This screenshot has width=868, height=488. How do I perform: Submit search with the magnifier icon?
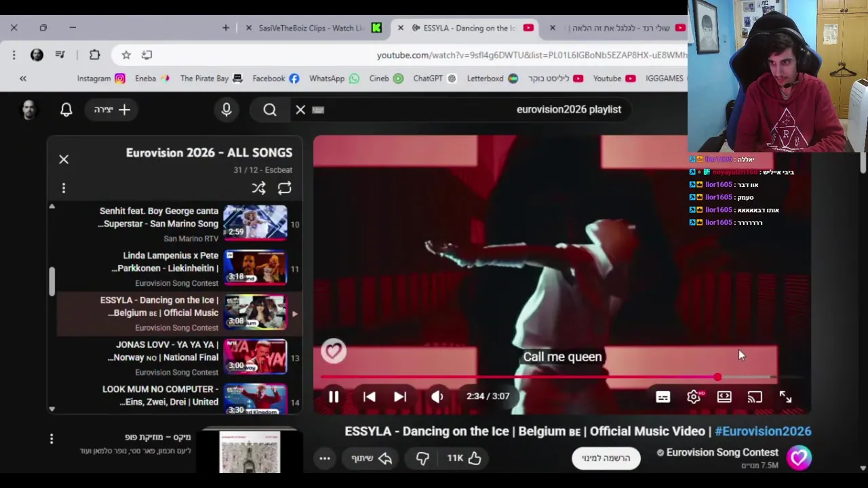270,109
